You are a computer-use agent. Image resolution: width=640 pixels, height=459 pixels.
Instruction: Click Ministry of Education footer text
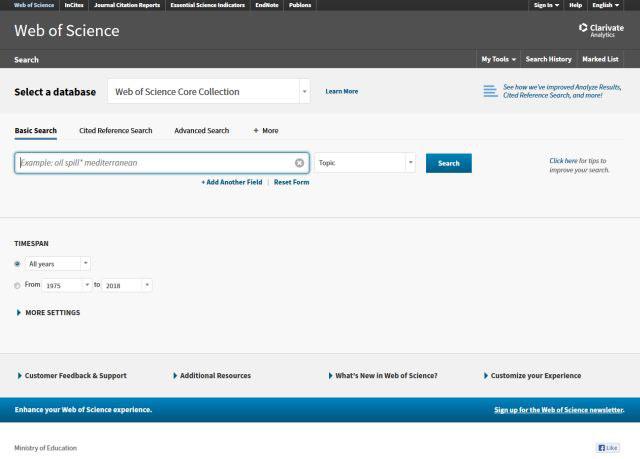tap(45, 448)
